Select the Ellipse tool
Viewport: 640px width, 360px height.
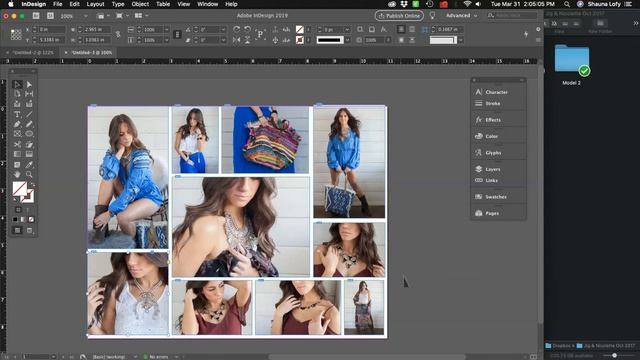click(x=29, y=134)
